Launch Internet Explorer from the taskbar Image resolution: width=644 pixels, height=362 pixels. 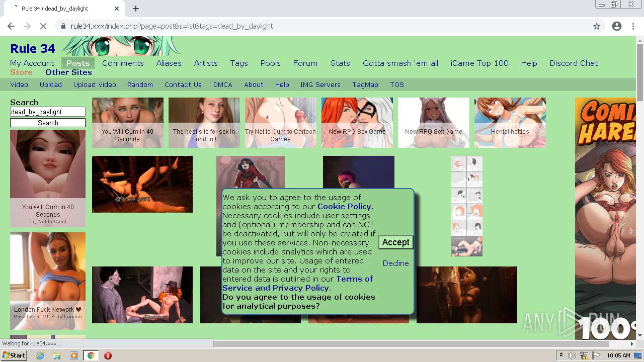pos(40,355)
